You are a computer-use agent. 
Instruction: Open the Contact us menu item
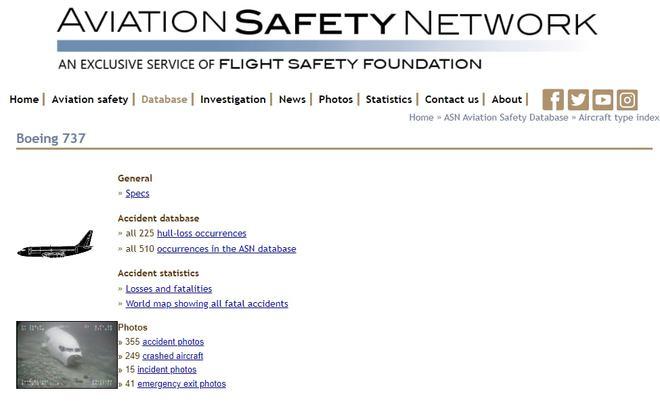[451, 99]
